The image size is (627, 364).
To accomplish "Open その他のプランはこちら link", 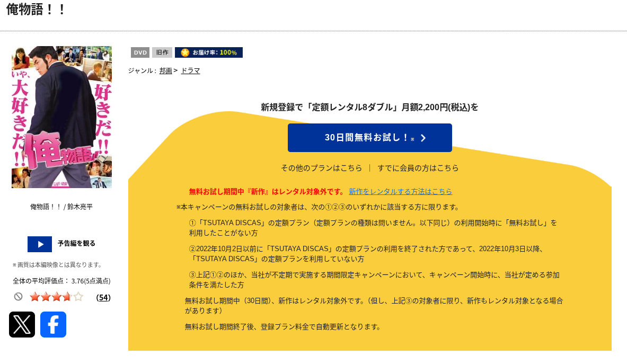I will (x=322, y=168).
